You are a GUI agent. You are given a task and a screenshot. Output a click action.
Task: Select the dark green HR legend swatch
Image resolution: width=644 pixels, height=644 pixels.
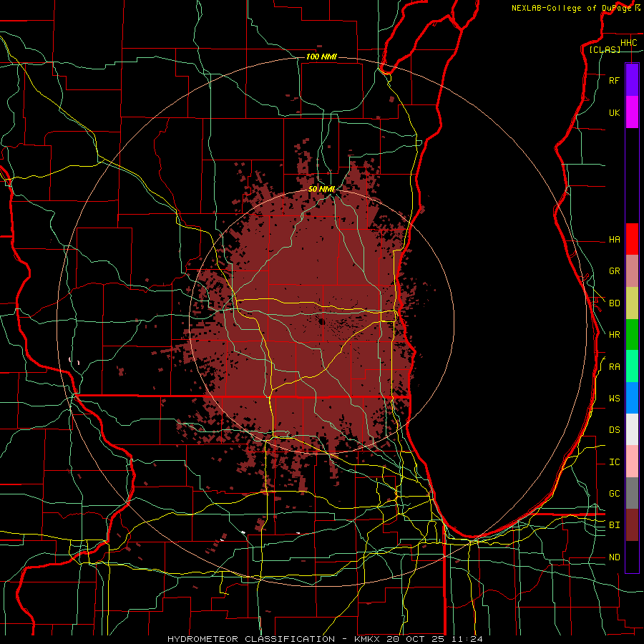tap(632, 335)
